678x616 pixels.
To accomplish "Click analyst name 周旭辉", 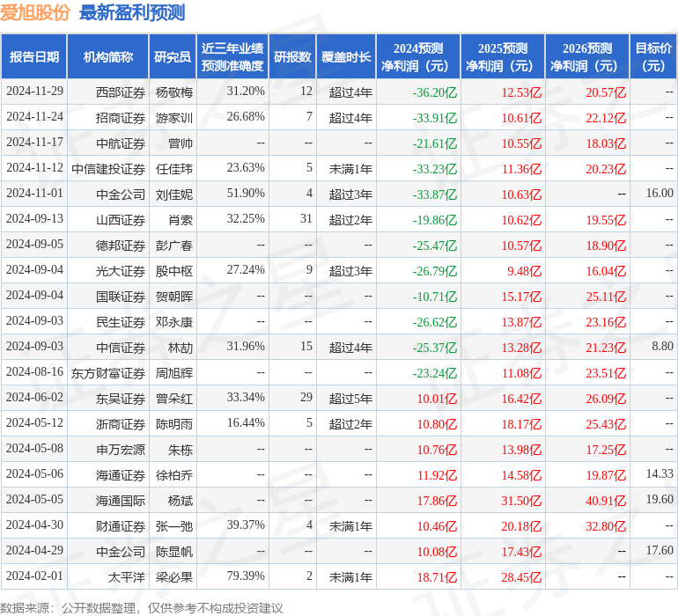I will coord(174,372).
